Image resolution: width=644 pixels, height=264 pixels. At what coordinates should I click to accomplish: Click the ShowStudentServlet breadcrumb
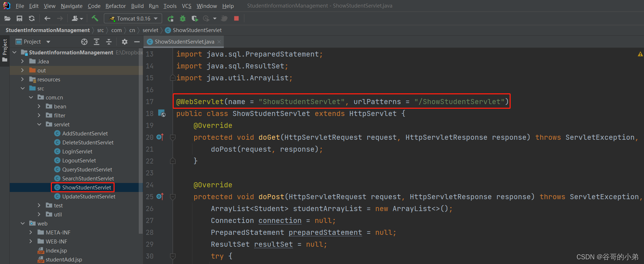tap(194, 30)
